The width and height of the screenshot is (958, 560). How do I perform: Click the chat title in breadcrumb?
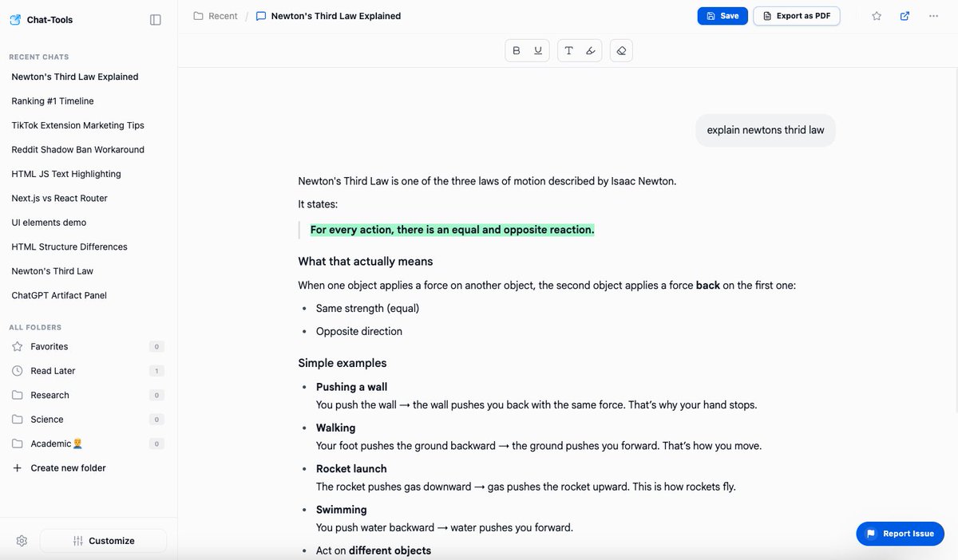[x=336, y=16]
